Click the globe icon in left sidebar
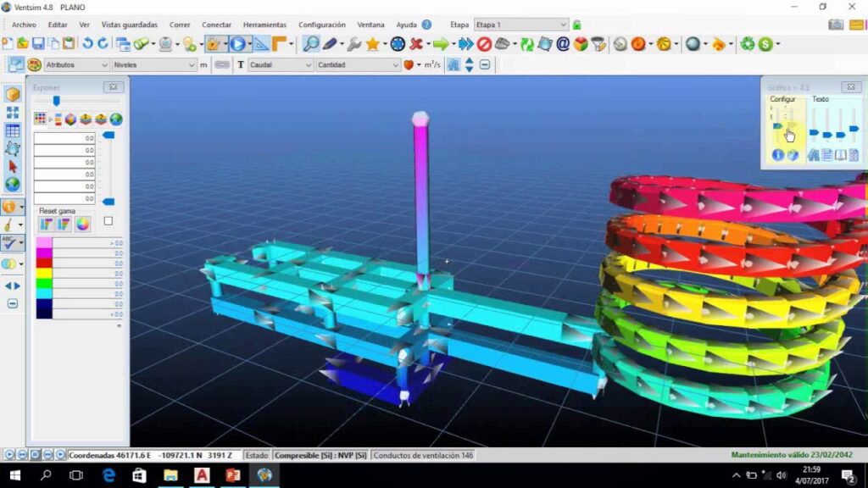The width and height of the screenshot is (868, 488). [12, 184]
